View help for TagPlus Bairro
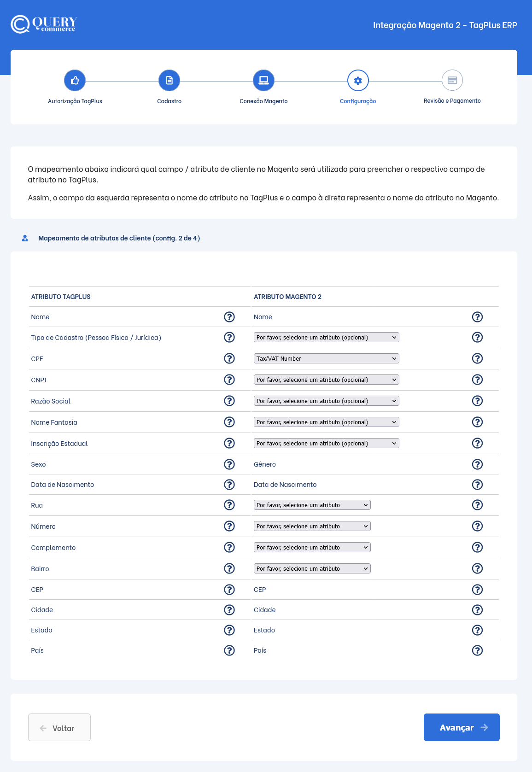The width and height of the screenshot is (532, 772). click(229, 568)
